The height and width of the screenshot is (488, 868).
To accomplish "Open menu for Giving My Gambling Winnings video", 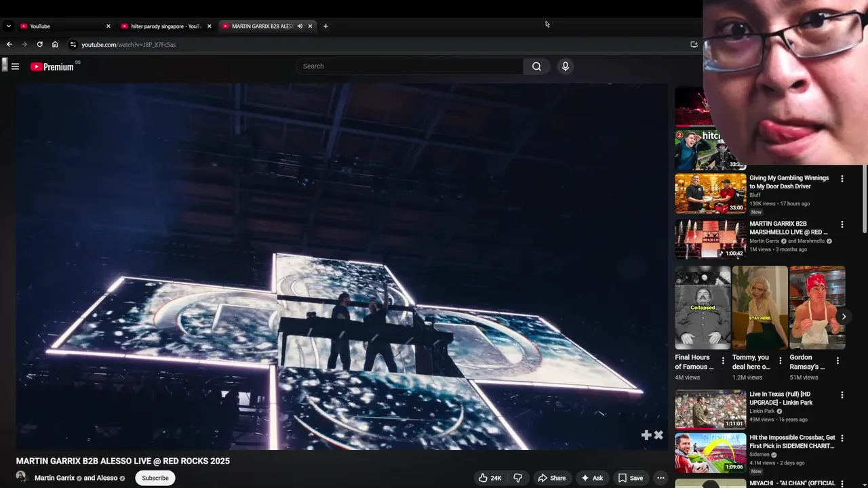I will (x=842, y=179).
